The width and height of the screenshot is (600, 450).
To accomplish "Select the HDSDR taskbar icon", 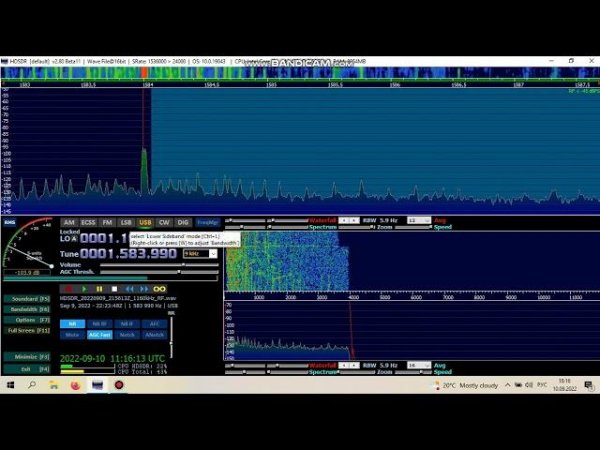I will click(97, 385).
